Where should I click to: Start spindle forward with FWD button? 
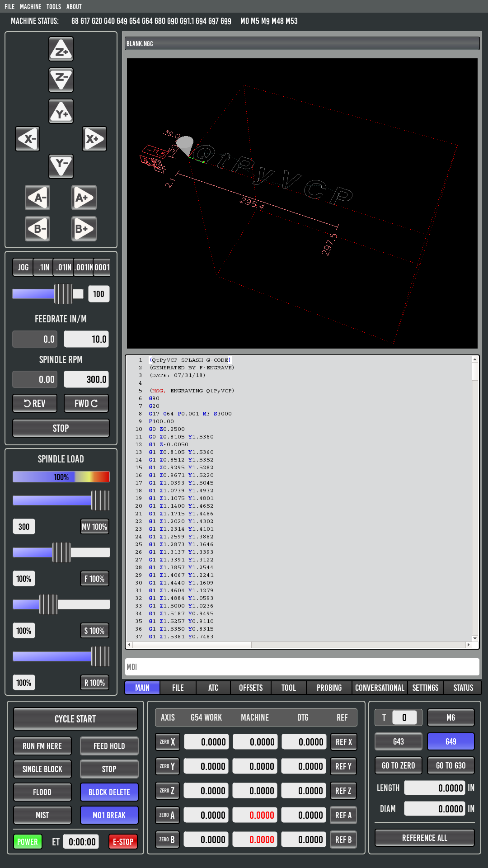pos(86,403)
